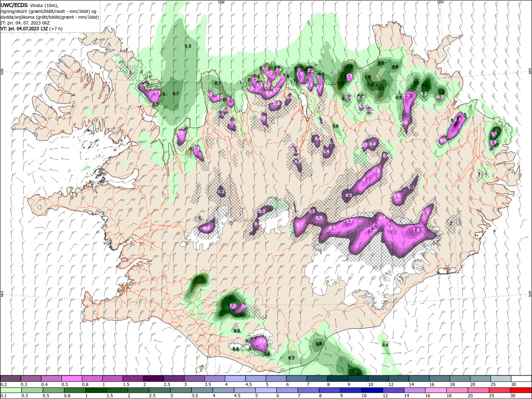Click the rain scale swatch between 2.5 and 3
This screenshot has height=399, width=532.
160,390
